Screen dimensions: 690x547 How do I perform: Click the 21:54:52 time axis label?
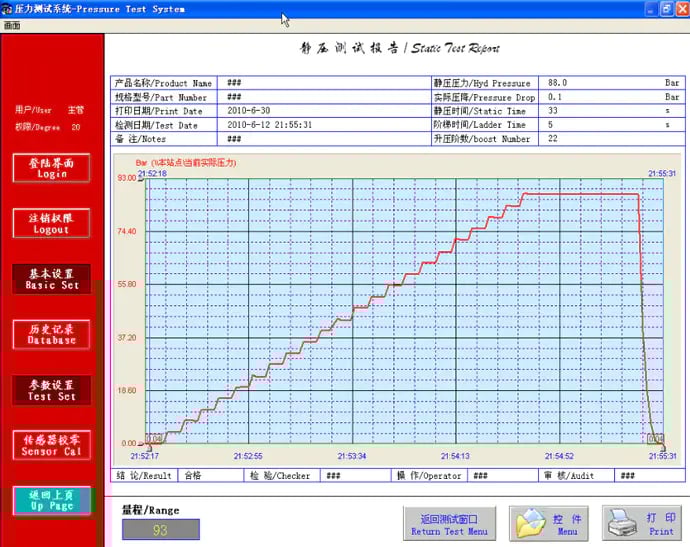pos(559,456)
